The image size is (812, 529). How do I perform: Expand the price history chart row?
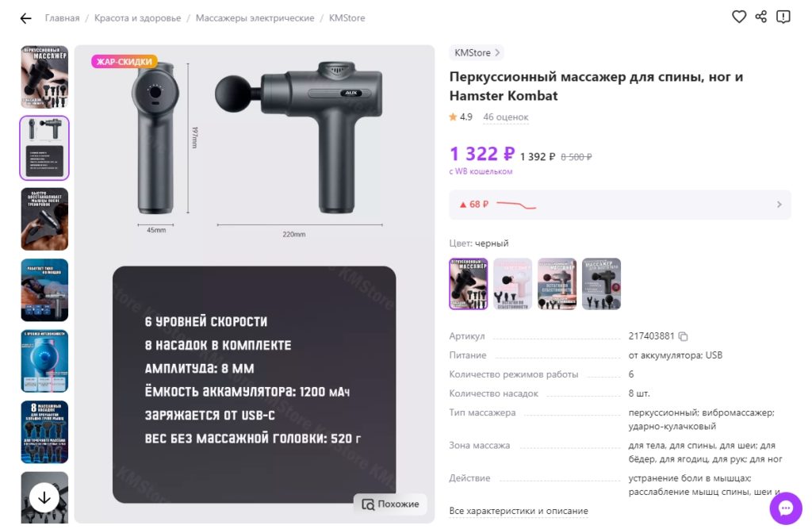pos(620,205)
